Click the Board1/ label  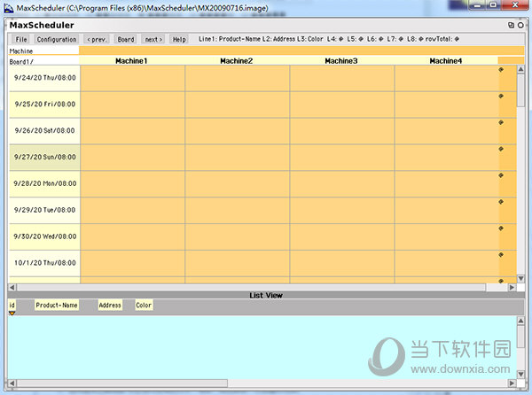(21, 62)
